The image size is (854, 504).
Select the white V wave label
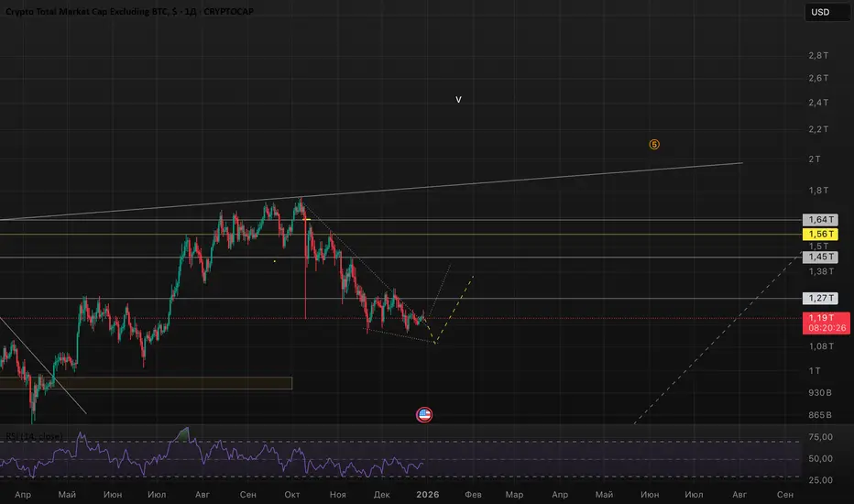tap(458, 100)
